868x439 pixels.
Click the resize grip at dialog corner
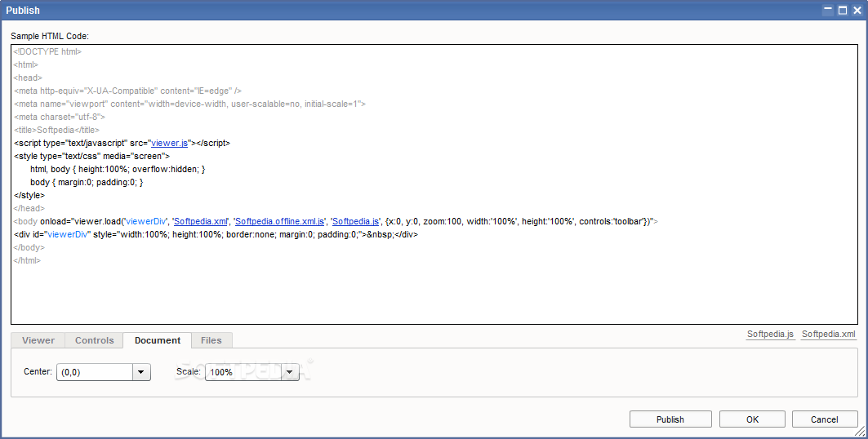click(861, 432)
